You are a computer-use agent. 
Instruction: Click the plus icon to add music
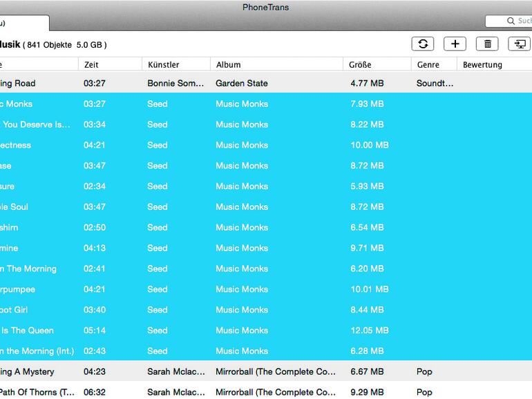[x=455, y=44]
